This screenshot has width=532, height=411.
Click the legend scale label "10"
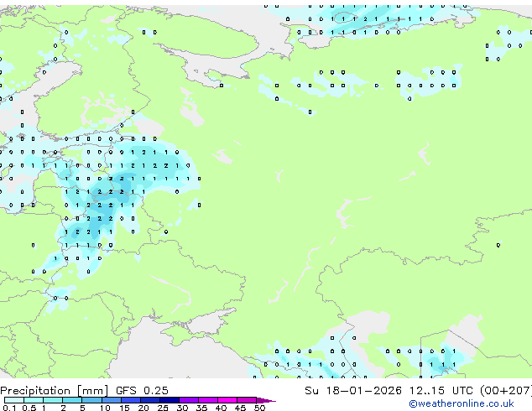click(105, 408)
